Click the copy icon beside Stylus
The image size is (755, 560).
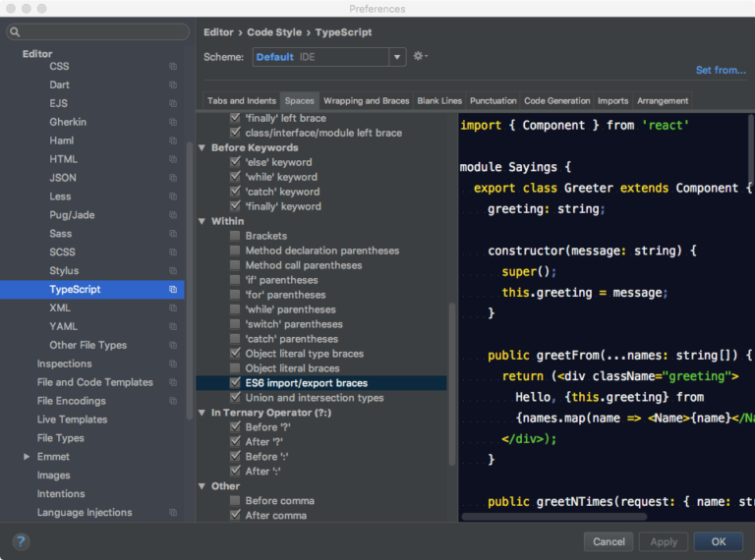(x=173, y=271)
